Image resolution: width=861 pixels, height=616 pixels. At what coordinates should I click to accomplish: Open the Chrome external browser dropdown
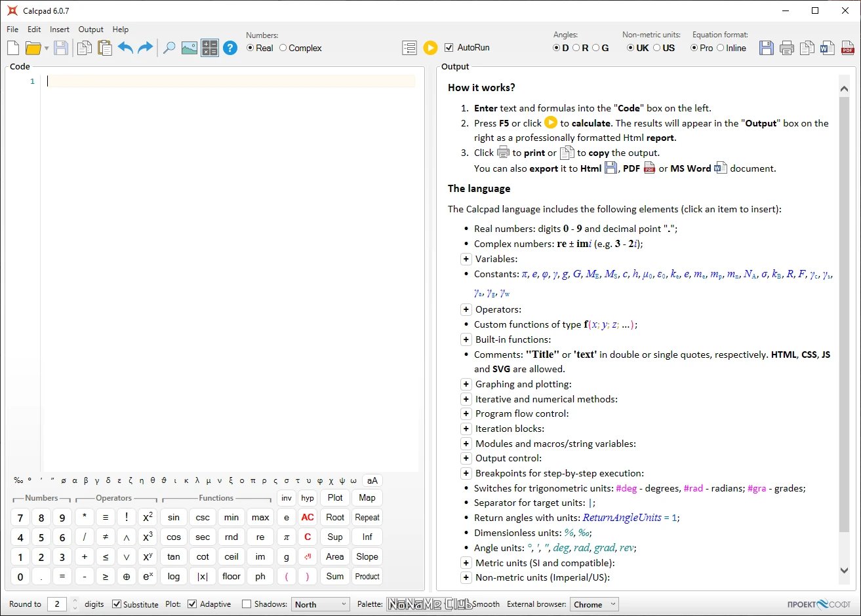tap(594, 604)
